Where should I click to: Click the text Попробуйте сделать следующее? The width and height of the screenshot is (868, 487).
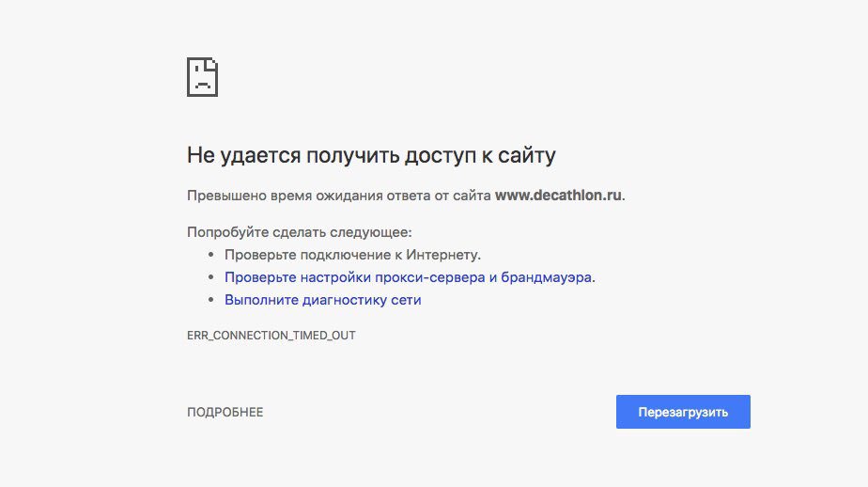tap(300, 232)
